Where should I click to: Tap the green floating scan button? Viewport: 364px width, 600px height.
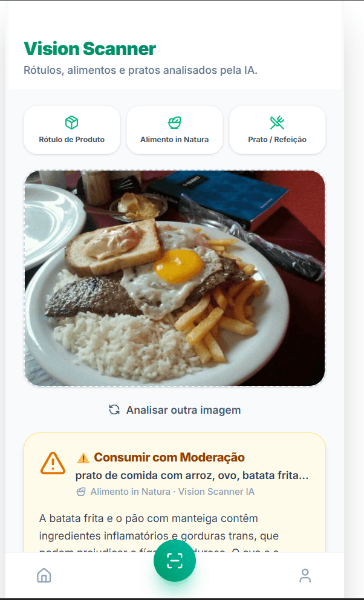174,561
